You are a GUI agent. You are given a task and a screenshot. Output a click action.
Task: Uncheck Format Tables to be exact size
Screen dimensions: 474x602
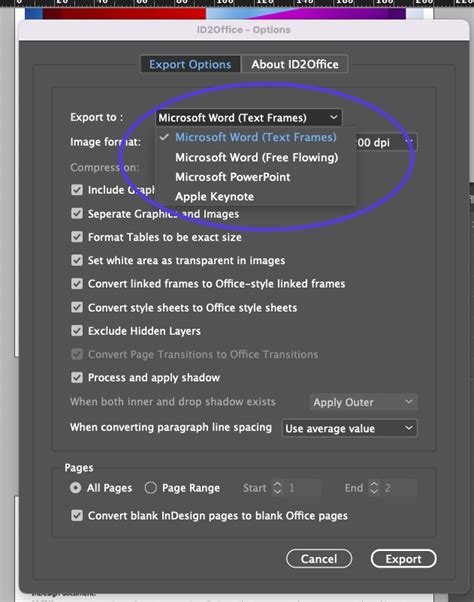click(x=77, y=236)
